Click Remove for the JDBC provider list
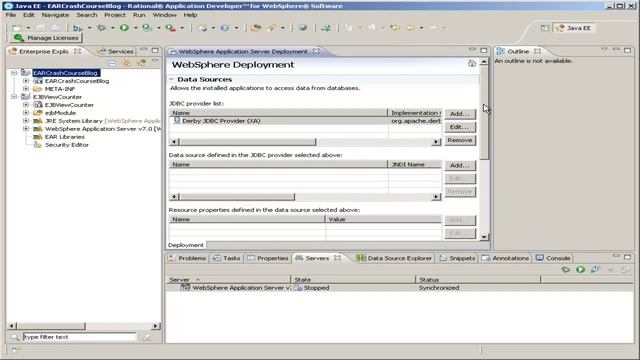The image size is (640, 360). (x=460, y=140)
